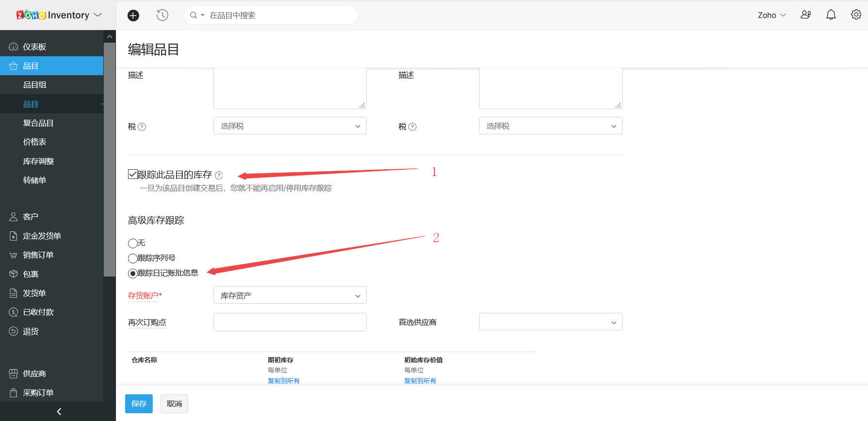Toggle the 跟踪此品目的库存 checkbox
The image size is (868, 421).
tap(132, 174)
